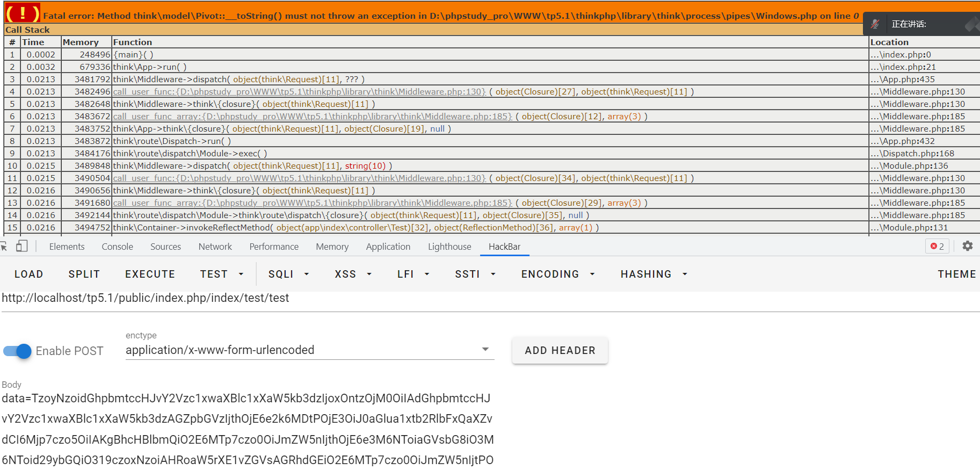Image resolution: width=980 pixels, height=470 pixels.
Task: Click location ...\App.php:432
Action: [x=902, y=141]
